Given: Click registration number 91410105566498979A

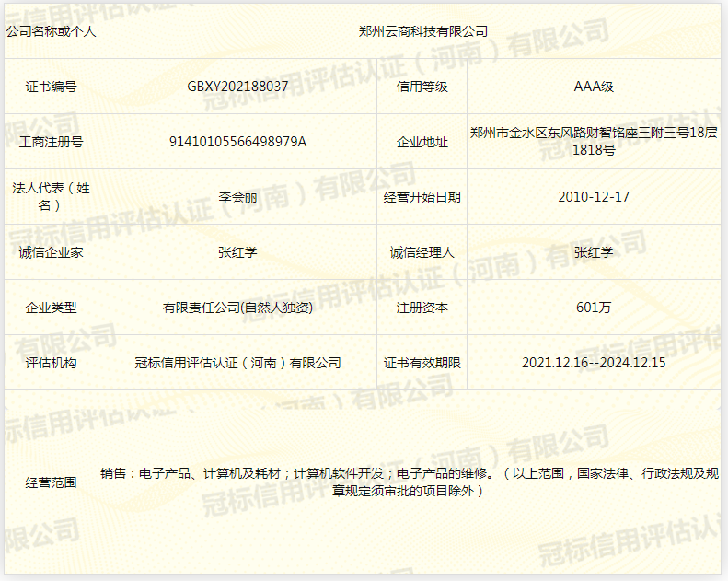Looking at the screenshot, I should pos(237,142).
